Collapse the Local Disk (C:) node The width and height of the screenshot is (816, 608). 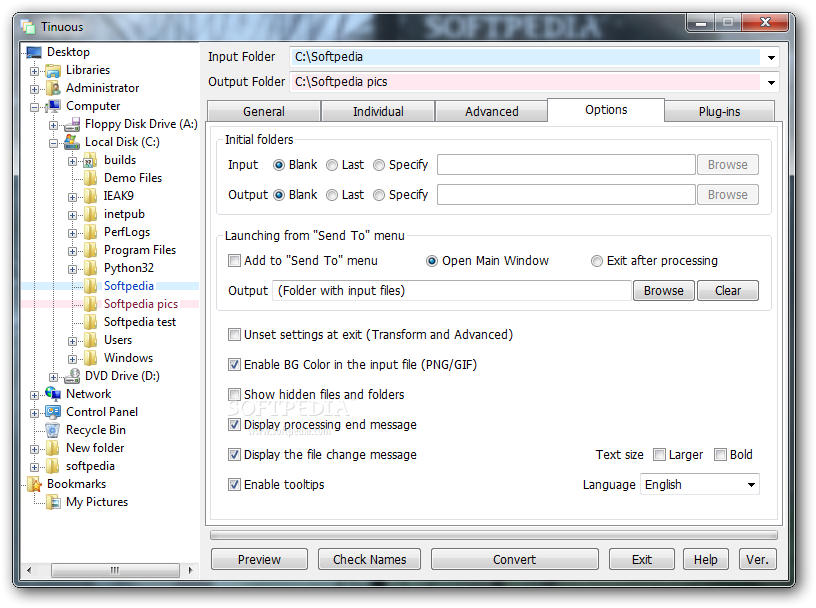(x=54, y=143)
